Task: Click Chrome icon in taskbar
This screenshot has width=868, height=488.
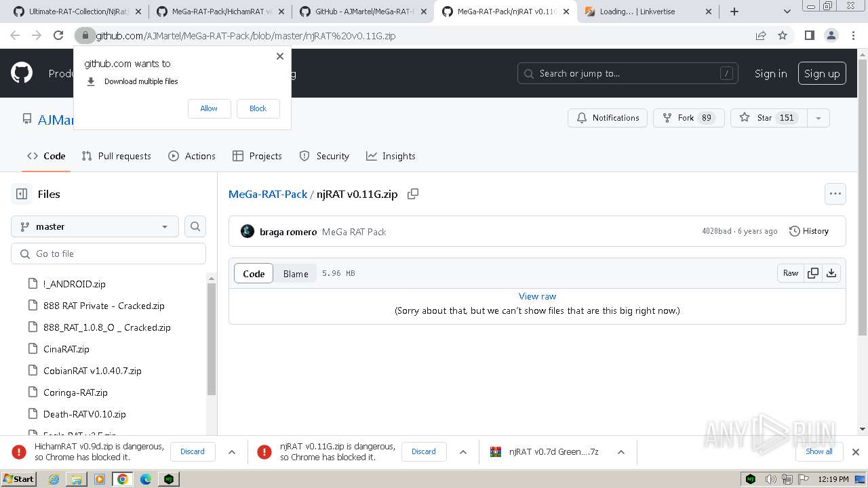Action: tap(123, 479)
